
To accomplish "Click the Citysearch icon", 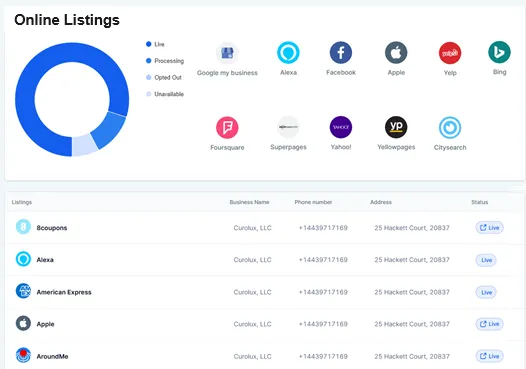I will coord(450,127).
